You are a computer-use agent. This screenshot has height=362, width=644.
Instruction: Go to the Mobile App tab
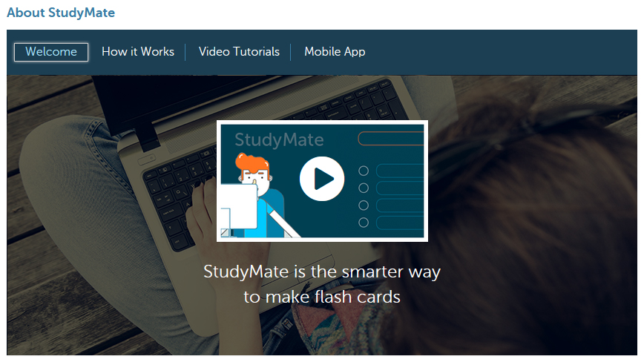click(x=335, y=52)
